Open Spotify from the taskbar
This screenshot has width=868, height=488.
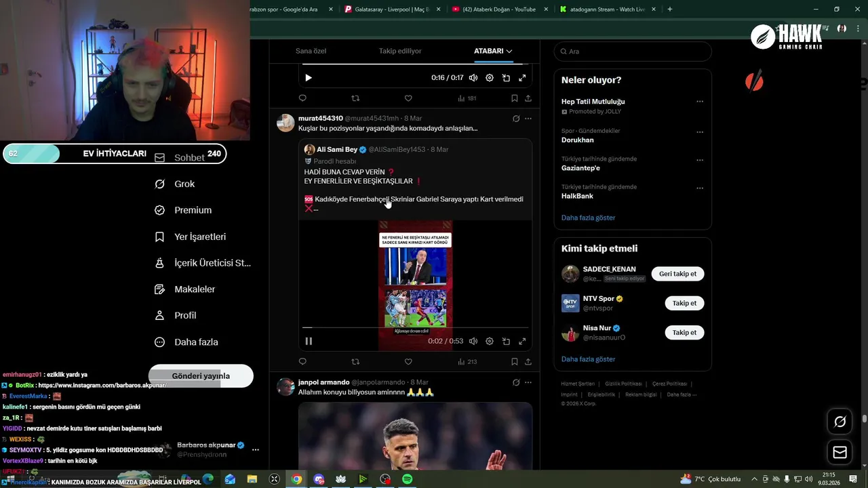point(407,479)
